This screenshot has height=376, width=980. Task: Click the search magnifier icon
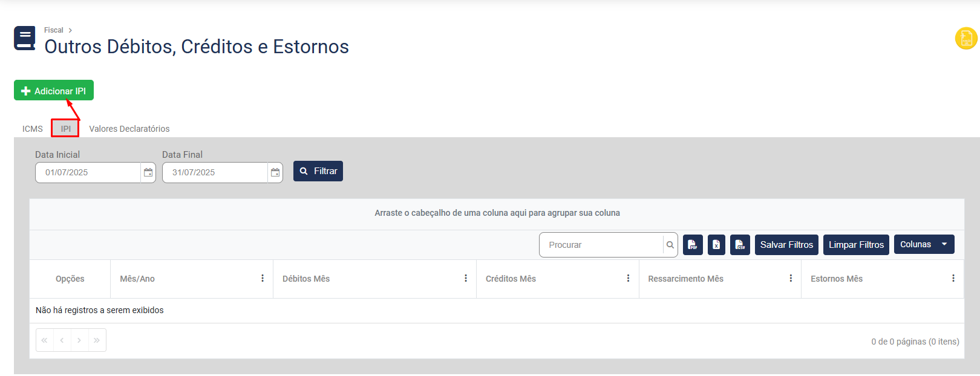[x=670, y=245]
